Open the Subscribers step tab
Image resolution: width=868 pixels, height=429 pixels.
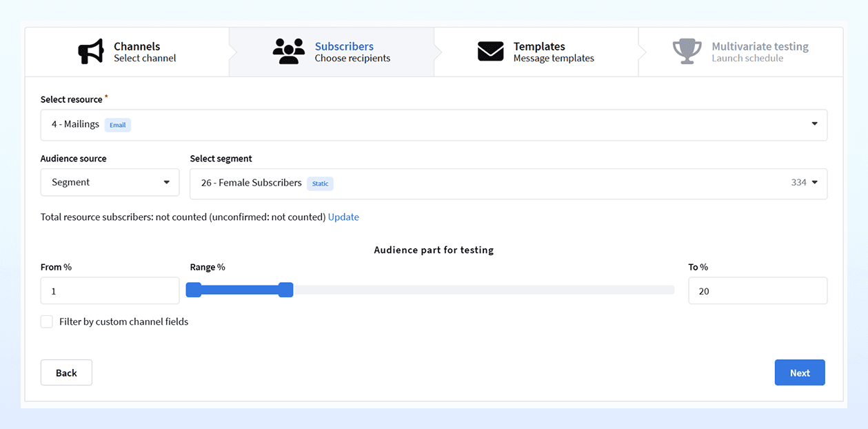(332, 52)
